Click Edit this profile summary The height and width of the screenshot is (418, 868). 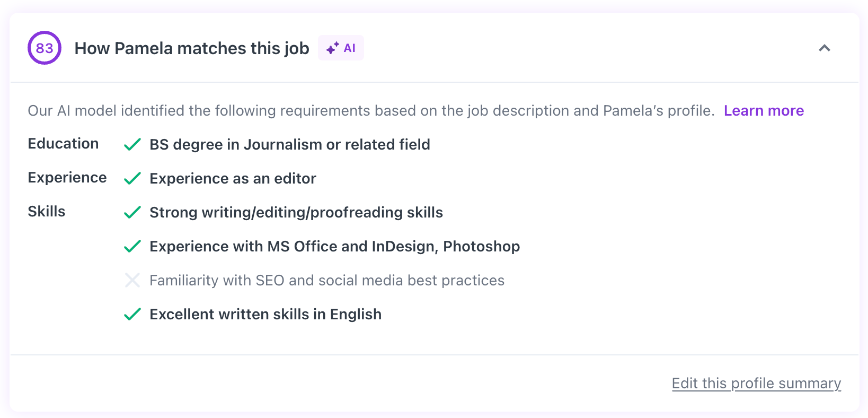pyautogui.click(x=756, y=383)
